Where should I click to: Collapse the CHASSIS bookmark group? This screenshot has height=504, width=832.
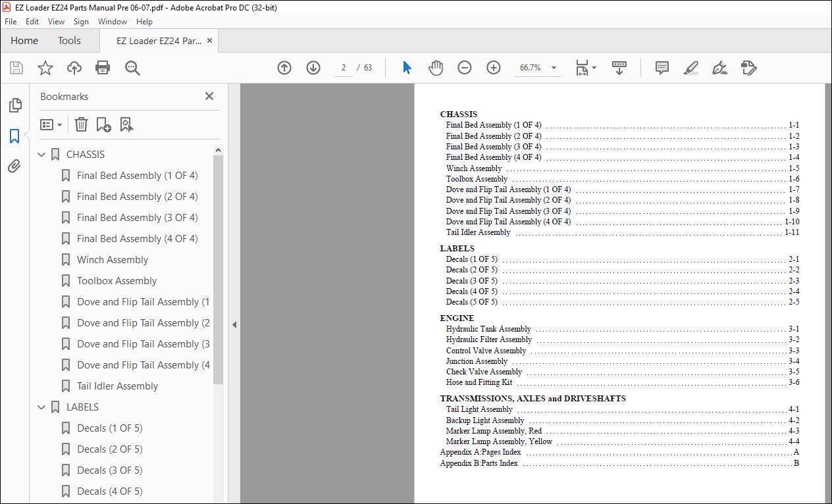tap(41, 155)
